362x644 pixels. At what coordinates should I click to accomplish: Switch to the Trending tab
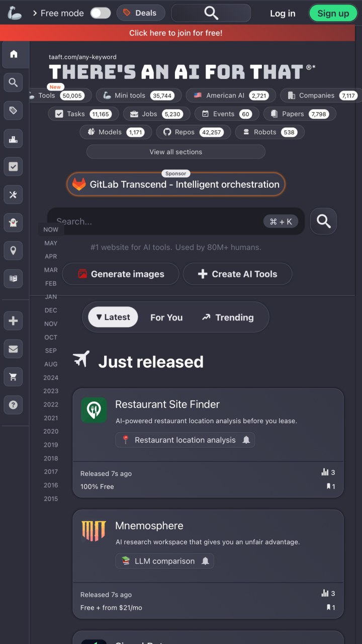228,317
